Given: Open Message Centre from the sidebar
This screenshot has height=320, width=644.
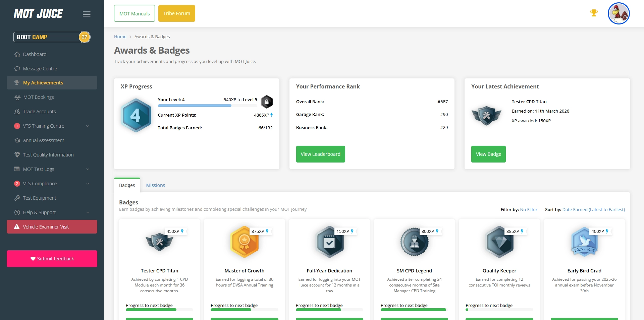Looking at the screenshot, I should click(40, 69).
